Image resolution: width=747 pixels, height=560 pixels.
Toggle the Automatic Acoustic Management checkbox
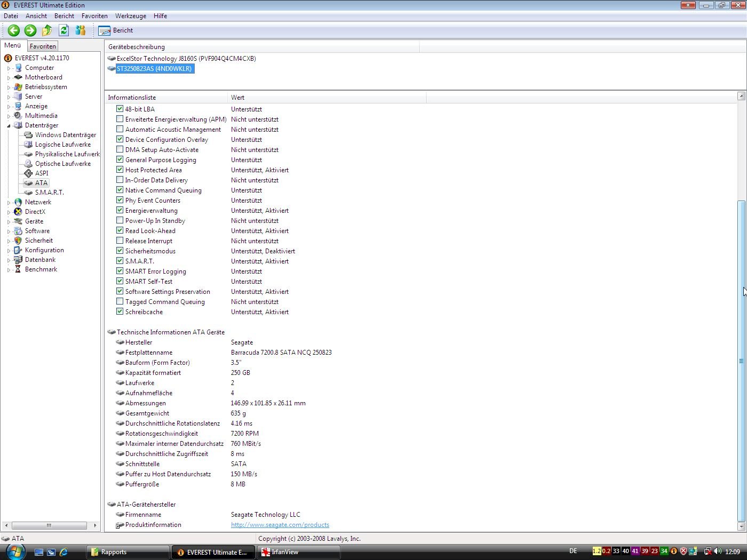click(120, 130)
